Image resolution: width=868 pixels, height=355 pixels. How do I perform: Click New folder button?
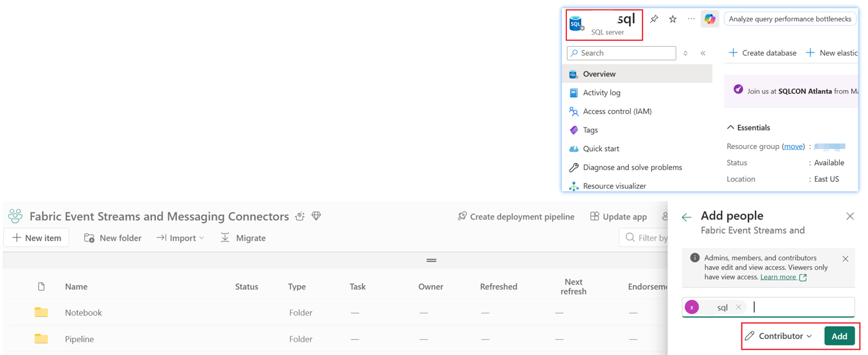[x=112, y=238]
